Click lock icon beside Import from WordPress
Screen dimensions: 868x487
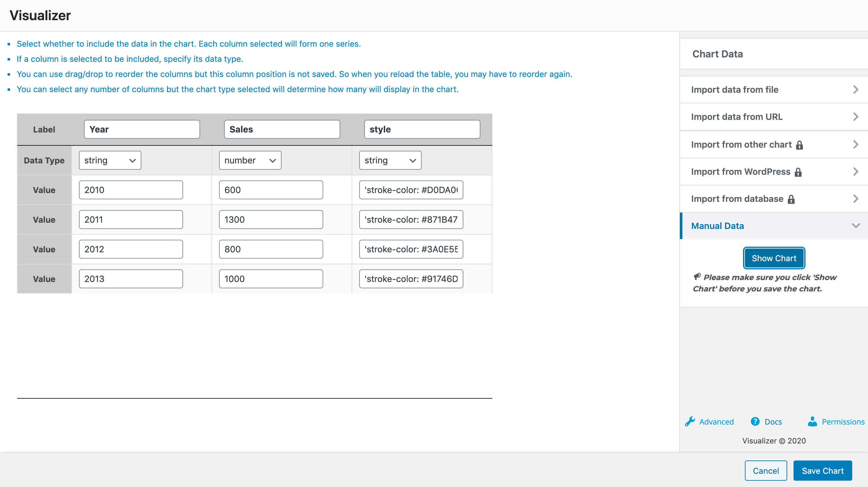coord(798,172)
